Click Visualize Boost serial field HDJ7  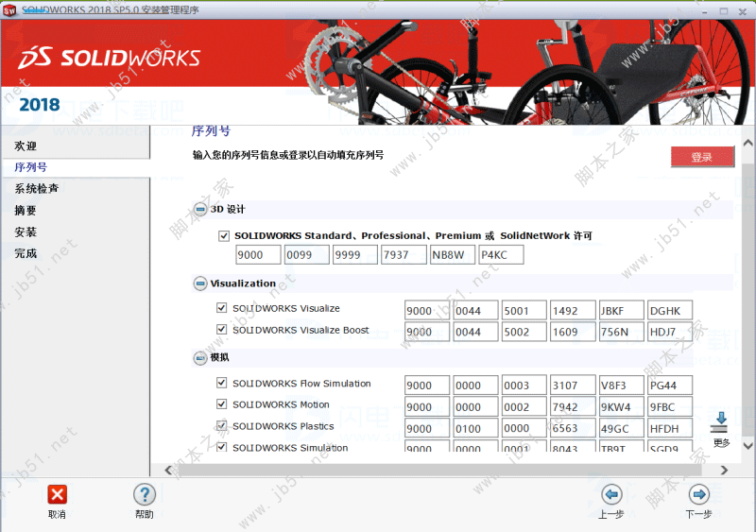[x=670, y=332]
